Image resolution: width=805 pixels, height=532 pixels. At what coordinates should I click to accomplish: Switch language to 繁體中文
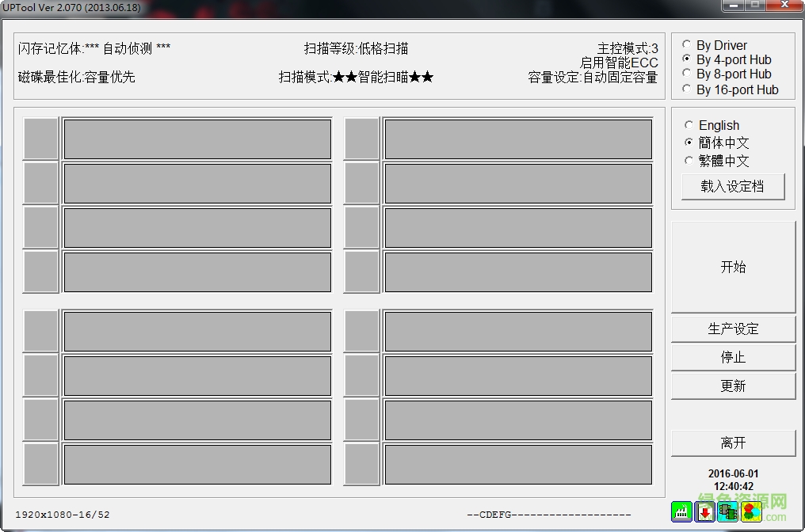689,161
